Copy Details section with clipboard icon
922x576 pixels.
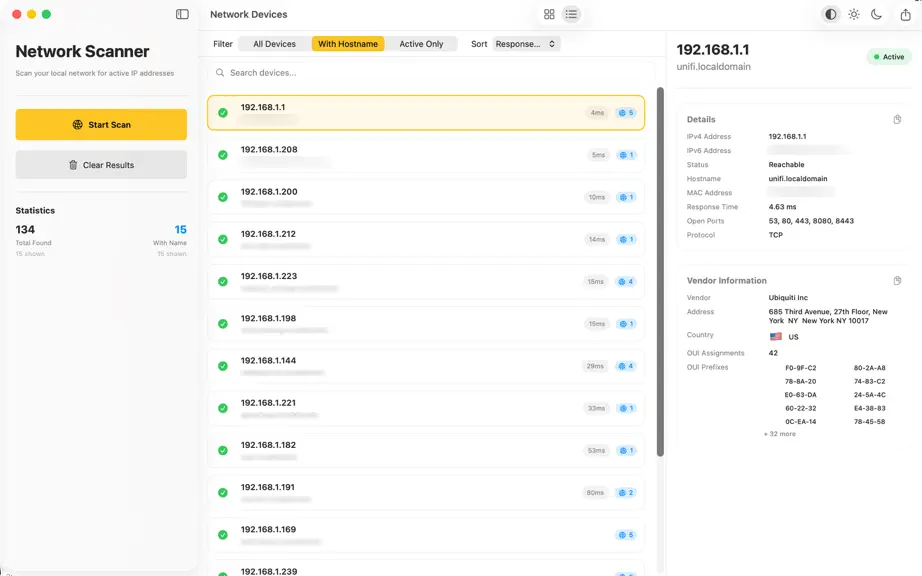pos(897,119)
